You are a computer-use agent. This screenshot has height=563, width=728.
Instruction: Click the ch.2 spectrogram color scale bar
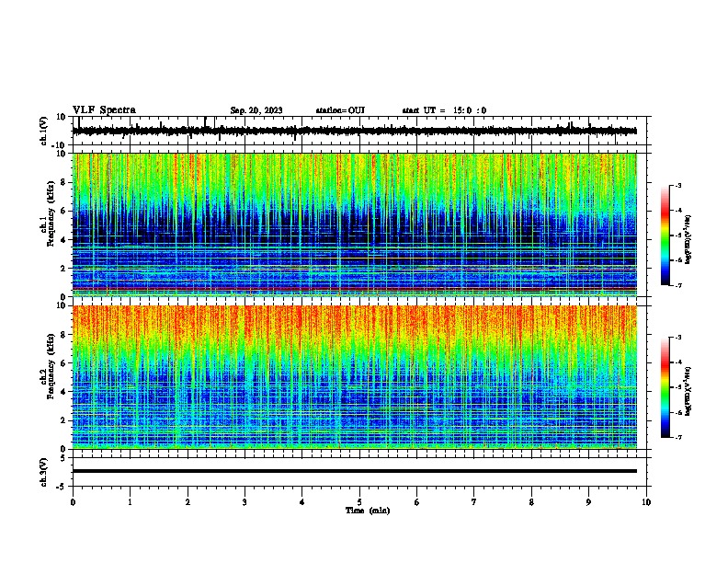point(665,387)
